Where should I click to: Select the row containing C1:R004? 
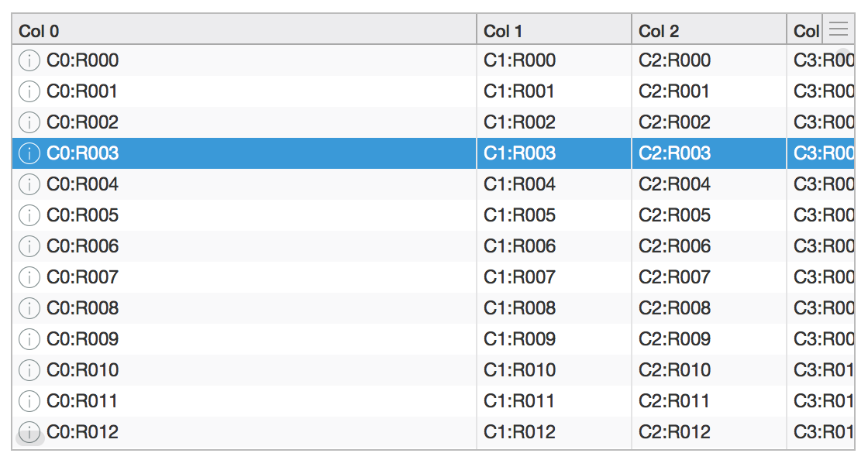click(x=433, y=184)
